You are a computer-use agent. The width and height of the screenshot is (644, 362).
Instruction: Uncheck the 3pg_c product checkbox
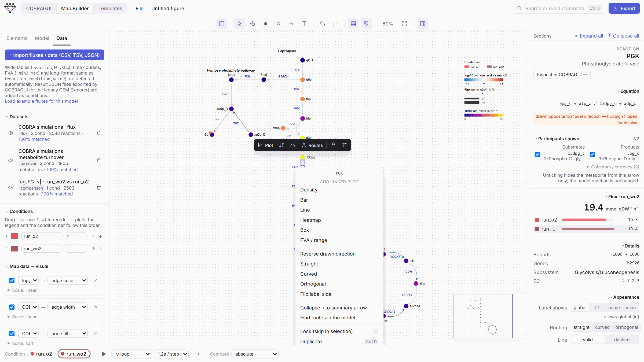592,154
